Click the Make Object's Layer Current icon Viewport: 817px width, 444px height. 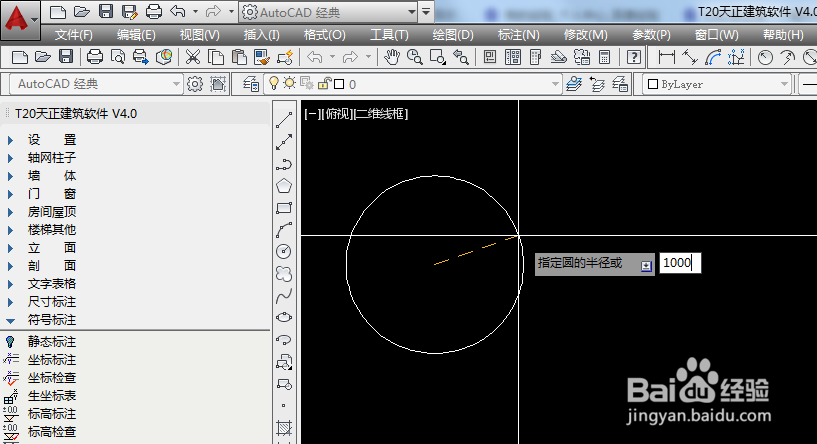click(574, 84)
